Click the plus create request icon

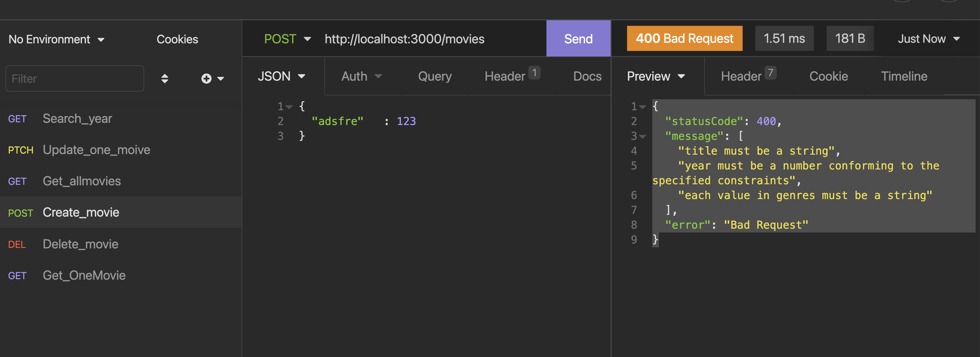point(207,79)
